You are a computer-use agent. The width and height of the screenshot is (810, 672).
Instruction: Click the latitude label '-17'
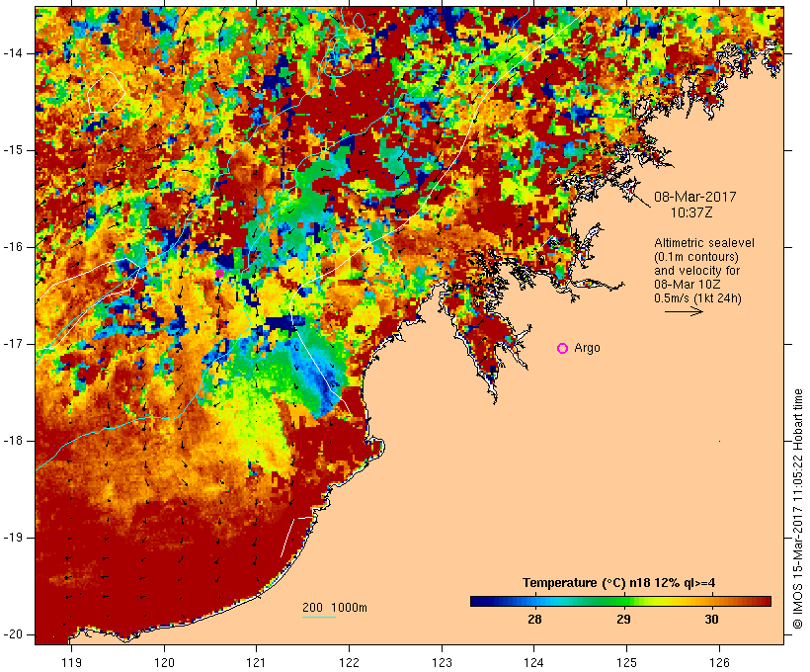tap(13, 344)
